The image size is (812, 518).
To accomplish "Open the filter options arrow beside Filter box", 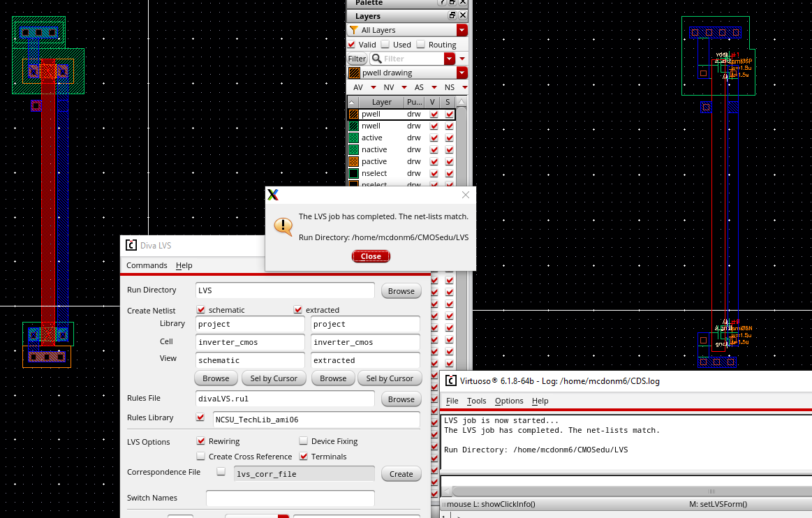I will pyautogui.click(x=462, y=59).
